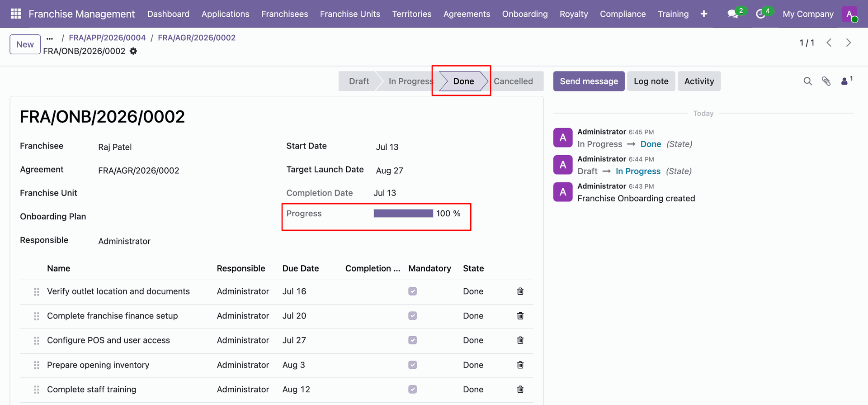Toggle Mandatory checkbox for Complete franchise finance setup
The image size is (868, 405).
tap(412, 316)
